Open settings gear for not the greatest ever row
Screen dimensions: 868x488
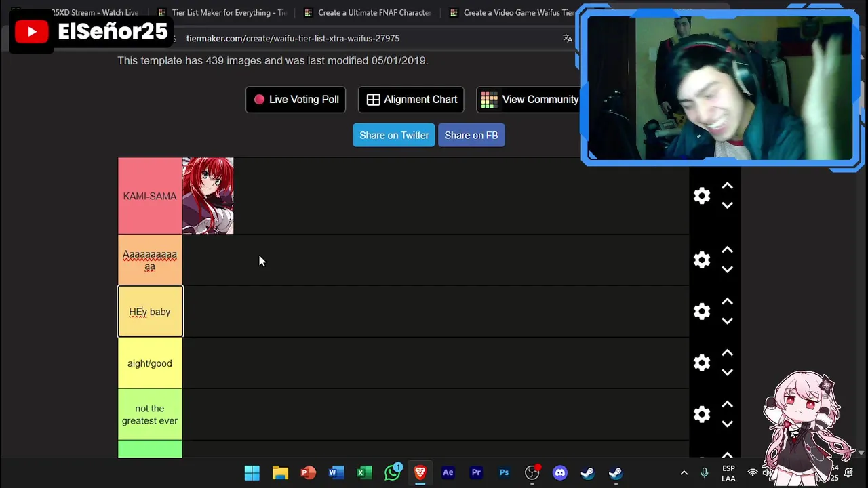[x=702, y=414]
